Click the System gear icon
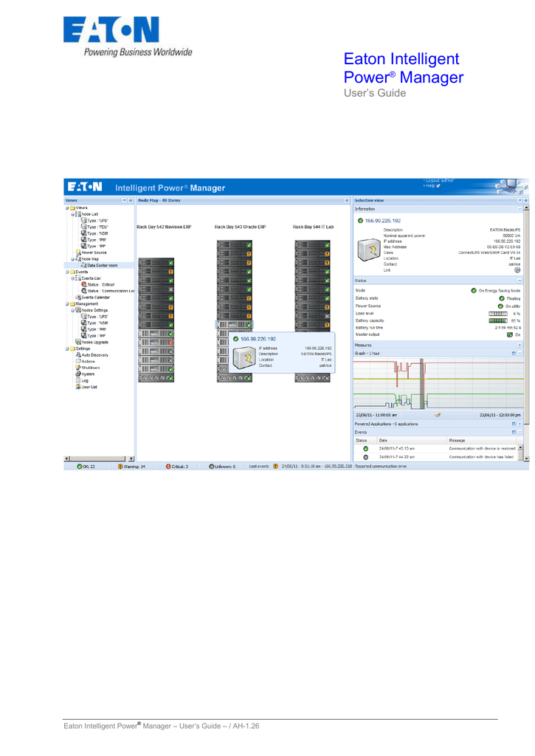Screen dimensions: 535x756 [78, 374]
